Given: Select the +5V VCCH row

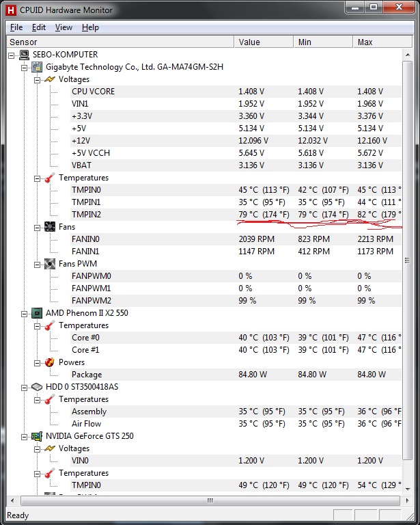Looking at the screenshot, I should tap(236, 153).
